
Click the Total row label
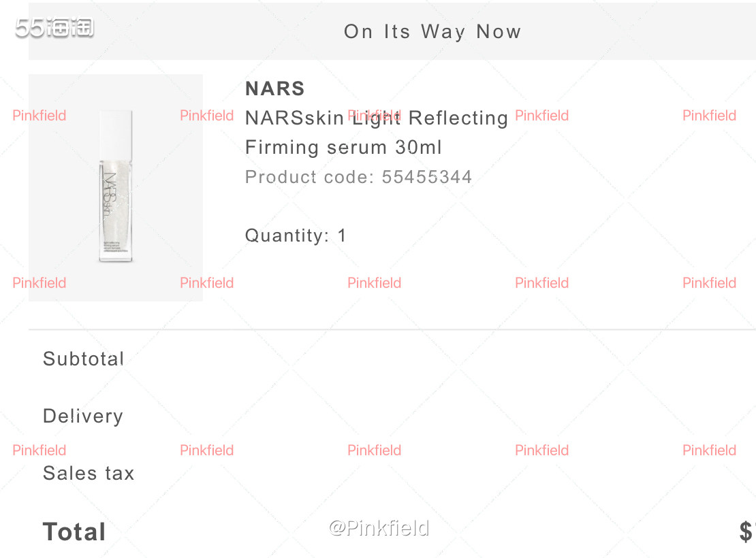click(x=74, y=532)
